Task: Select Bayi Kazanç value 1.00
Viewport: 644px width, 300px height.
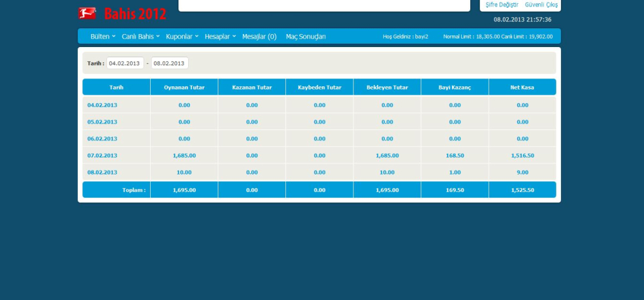Action: point(455,173)
